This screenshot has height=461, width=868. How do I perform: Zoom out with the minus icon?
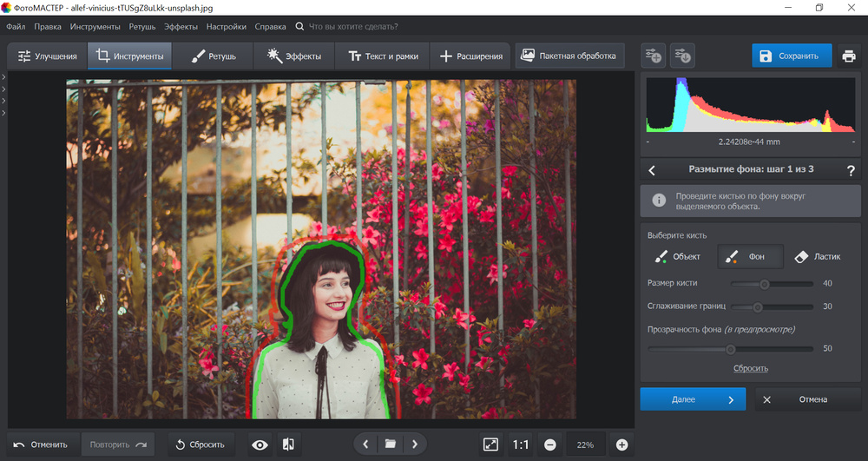[550, 445]
